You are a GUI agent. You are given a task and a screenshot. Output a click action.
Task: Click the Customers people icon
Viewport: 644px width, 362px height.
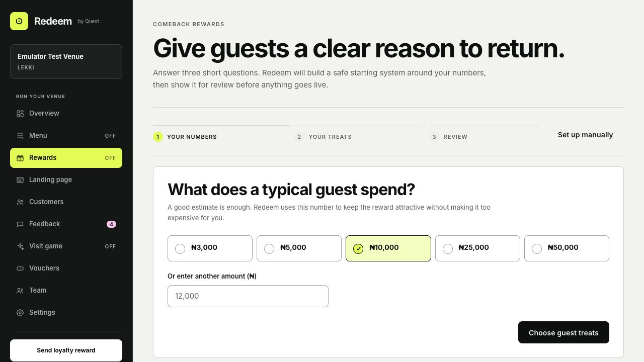tap(20, 202)
